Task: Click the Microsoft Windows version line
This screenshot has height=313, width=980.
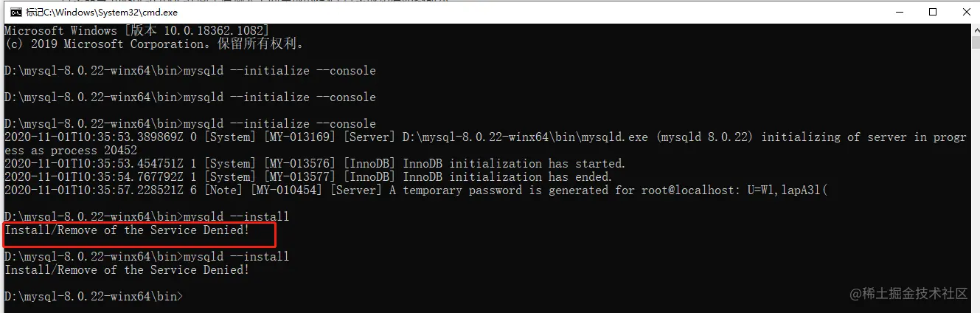Action: coord(137,31)
